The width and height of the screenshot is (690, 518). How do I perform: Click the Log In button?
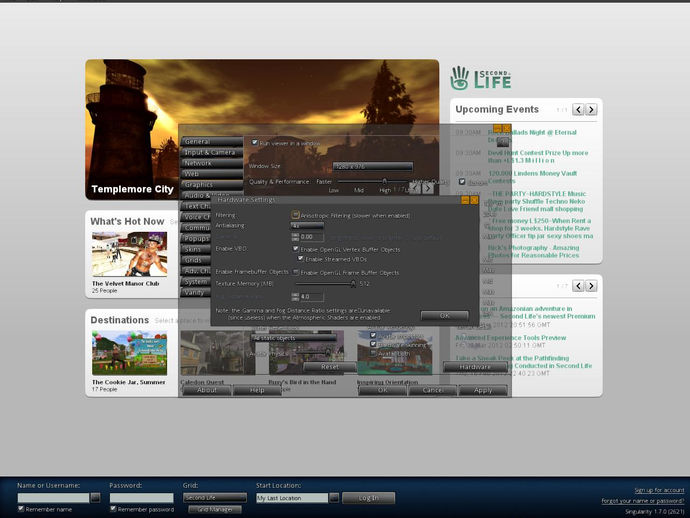(368, 498)
